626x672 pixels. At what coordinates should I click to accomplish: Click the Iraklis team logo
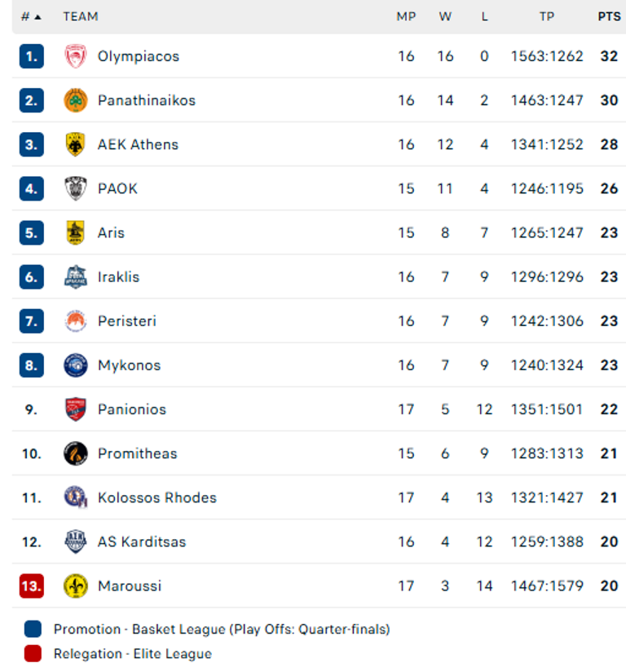pos(75,276)
